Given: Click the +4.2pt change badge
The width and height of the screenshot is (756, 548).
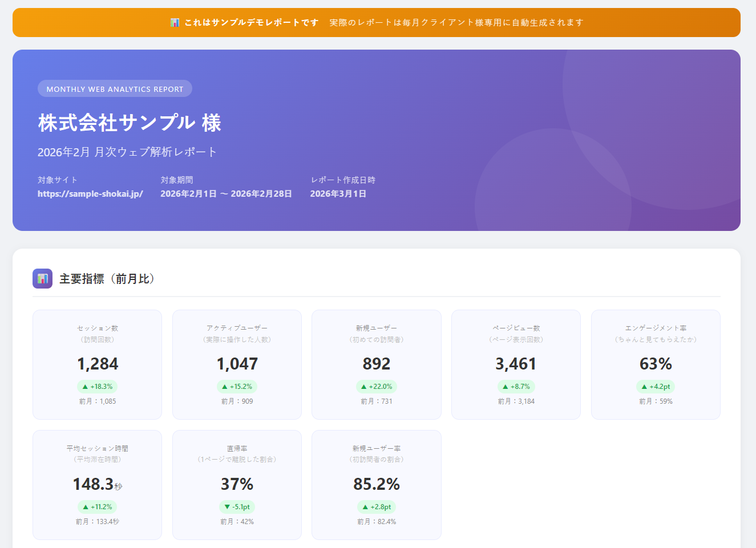Looking at the screenshot, I should click(x=656, y=387).
